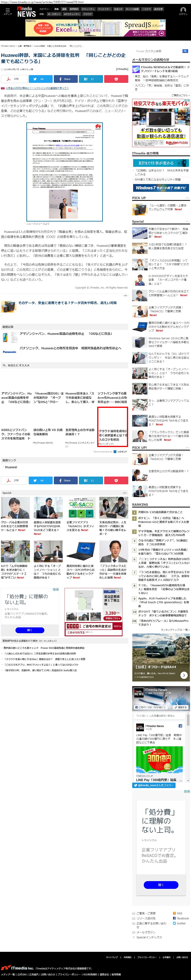
Task: Select the クリエイター navigation tab
Action: pyautogui.click(x=104, y=9)
